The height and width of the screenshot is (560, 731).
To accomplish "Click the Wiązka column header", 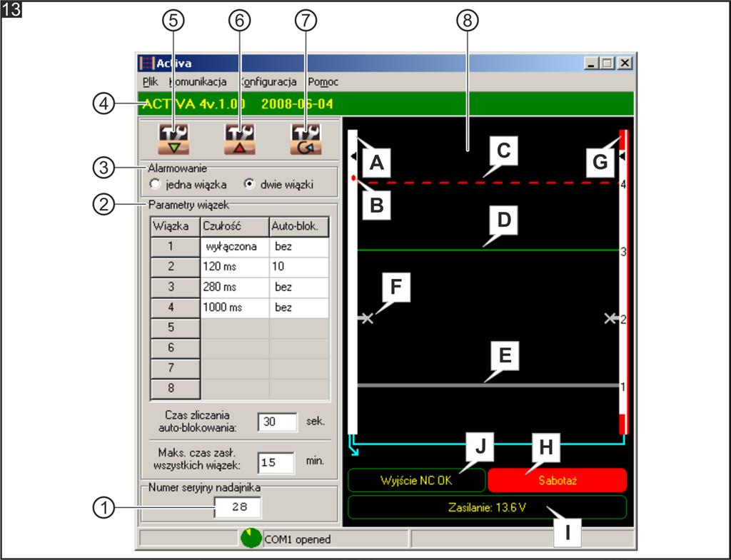I will click(x=176, y=227).
